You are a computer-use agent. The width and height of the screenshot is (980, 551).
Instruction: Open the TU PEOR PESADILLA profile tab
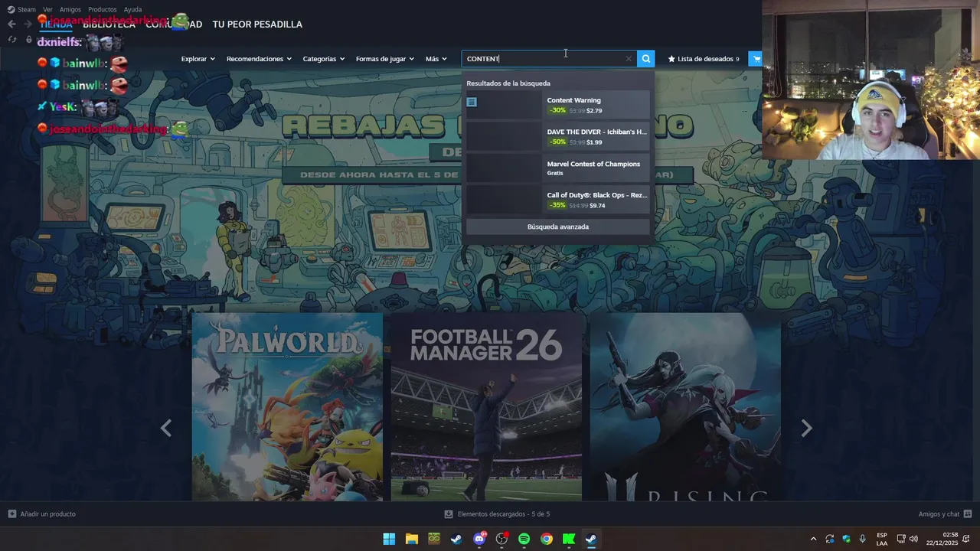click(257, 24)
